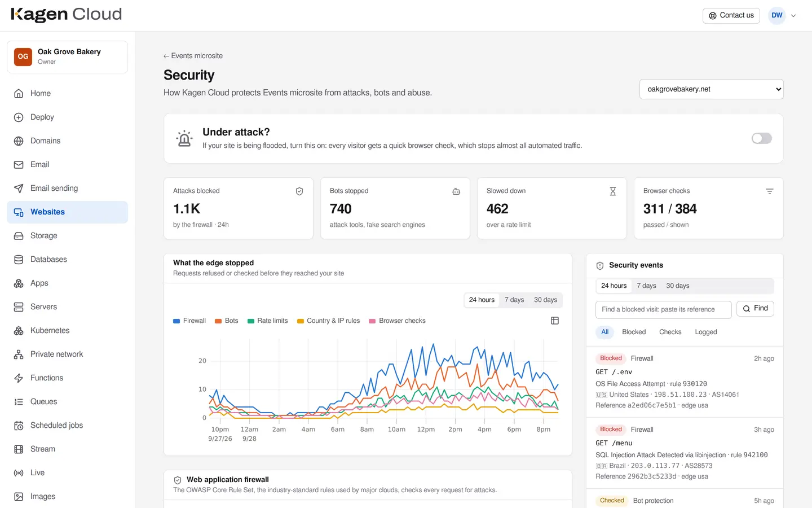Expand the DW account menu chevron

pos(793,16)
